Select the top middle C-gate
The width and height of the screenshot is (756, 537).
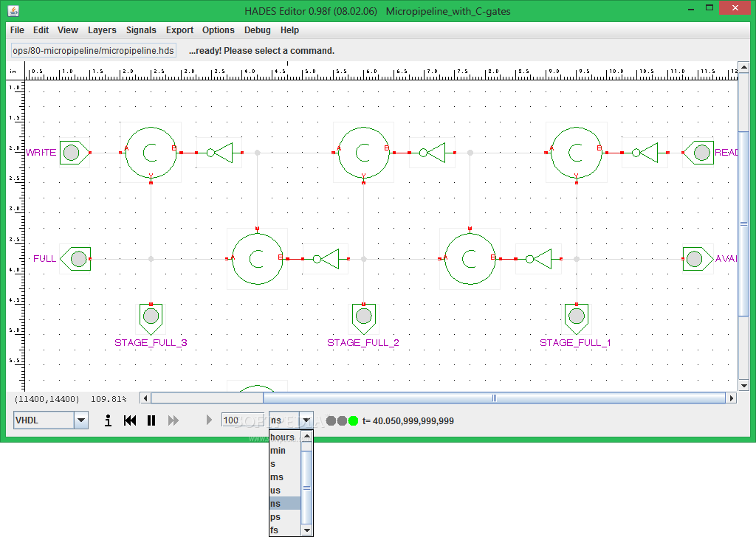363,153
